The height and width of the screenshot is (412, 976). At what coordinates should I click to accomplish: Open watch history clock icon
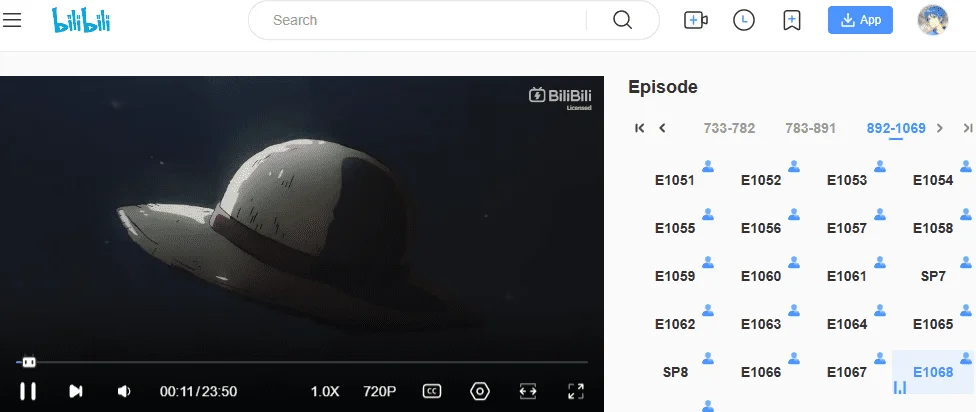(x=744, y=20)
